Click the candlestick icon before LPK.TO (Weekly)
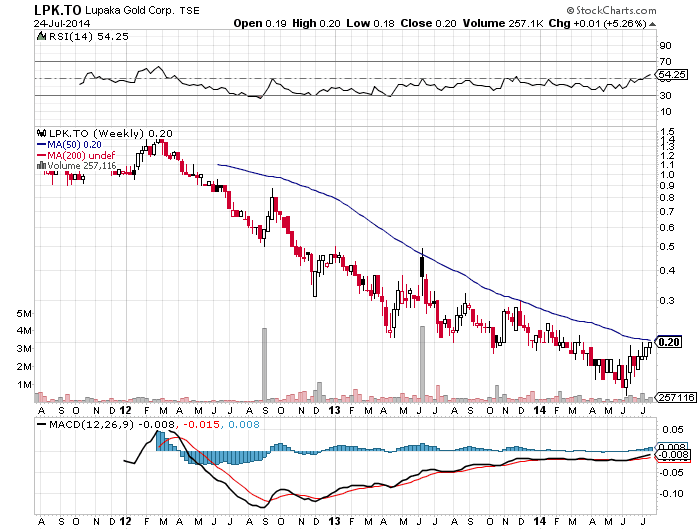Screen dimensions: 700x530 tap(42, 133)
